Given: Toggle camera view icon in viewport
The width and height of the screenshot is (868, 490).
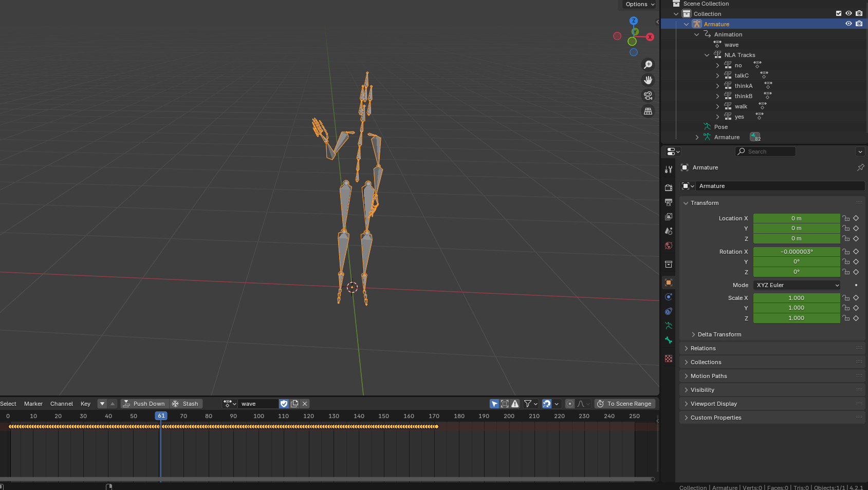Looking at the screenshot, I should (648, 96).
